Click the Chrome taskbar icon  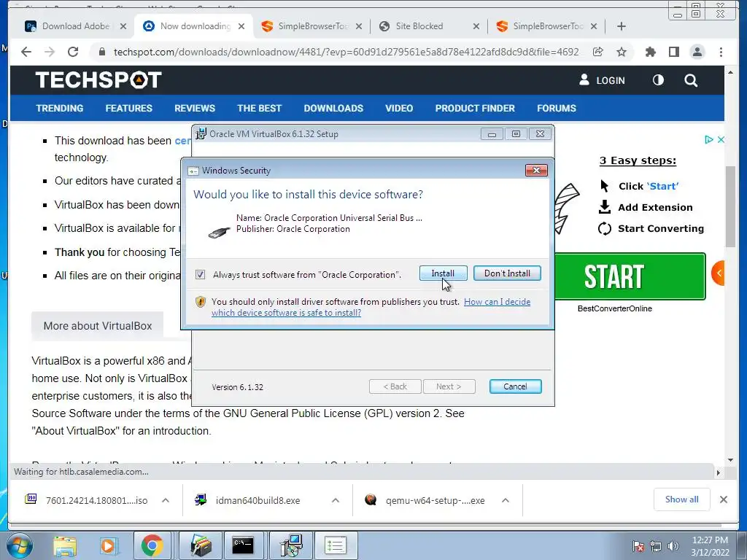tap(152, 545)
